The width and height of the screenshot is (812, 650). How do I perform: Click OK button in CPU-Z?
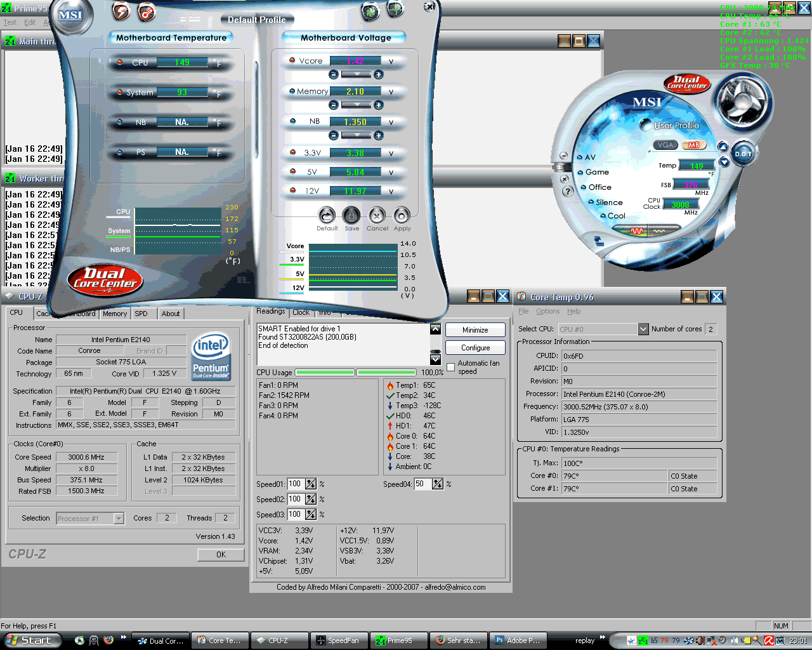tap(221, 555)
